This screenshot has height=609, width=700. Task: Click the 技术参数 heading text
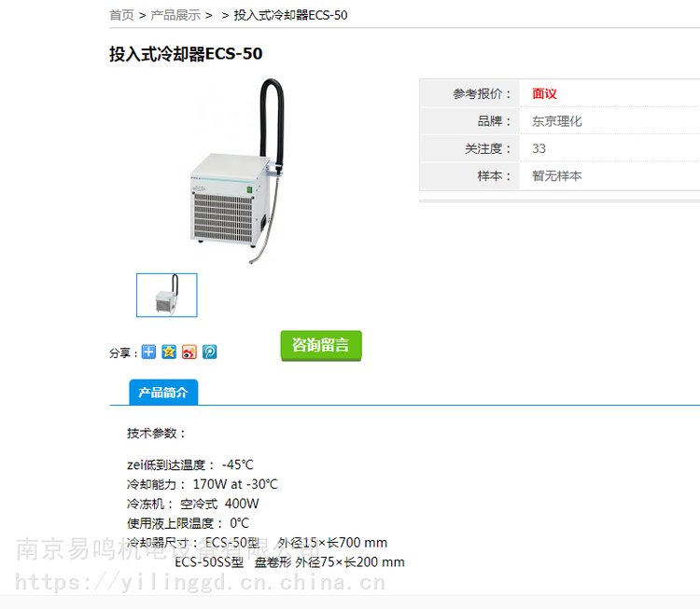(x=156, y=433)
